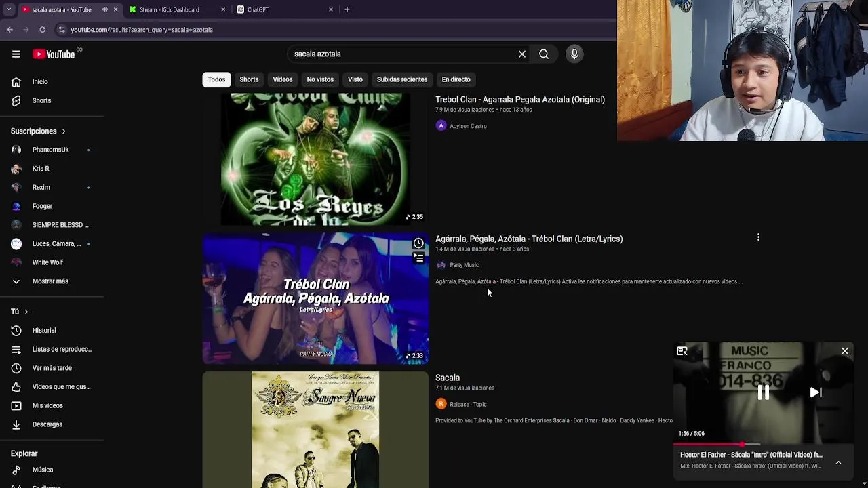Open Party Music channel link

click(464, 265)
